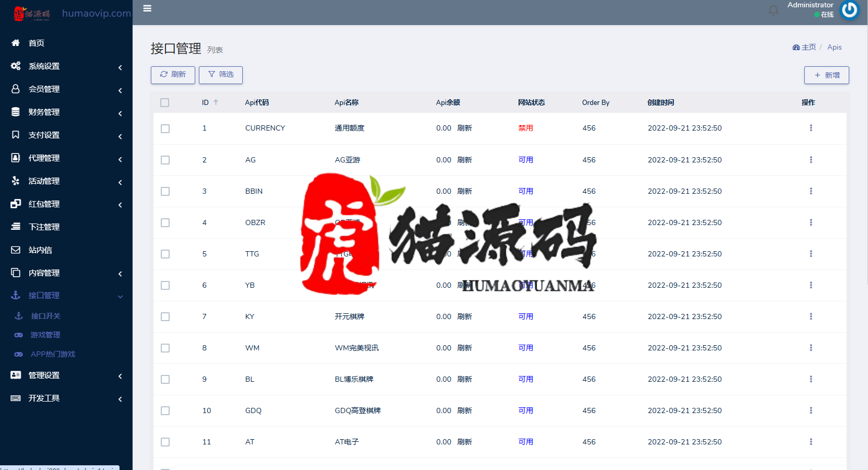868x470 pixels.
Task: Open actions menu for CURRENCY row
Action: tap(811, 128)
